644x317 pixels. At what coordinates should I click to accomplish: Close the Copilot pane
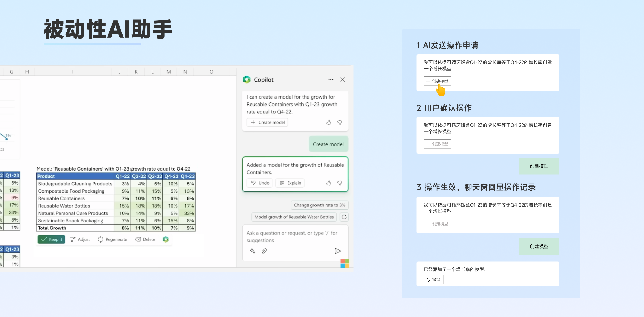point(343,80)
